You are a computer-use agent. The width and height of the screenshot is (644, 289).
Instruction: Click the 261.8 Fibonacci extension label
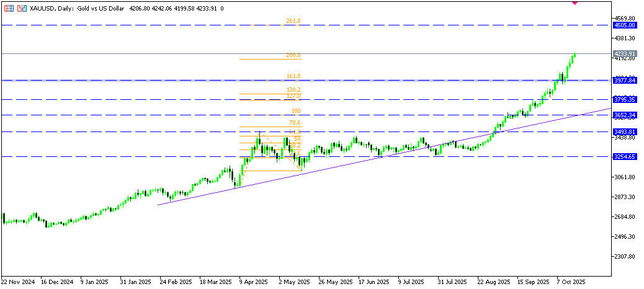[x=293, y=21]
